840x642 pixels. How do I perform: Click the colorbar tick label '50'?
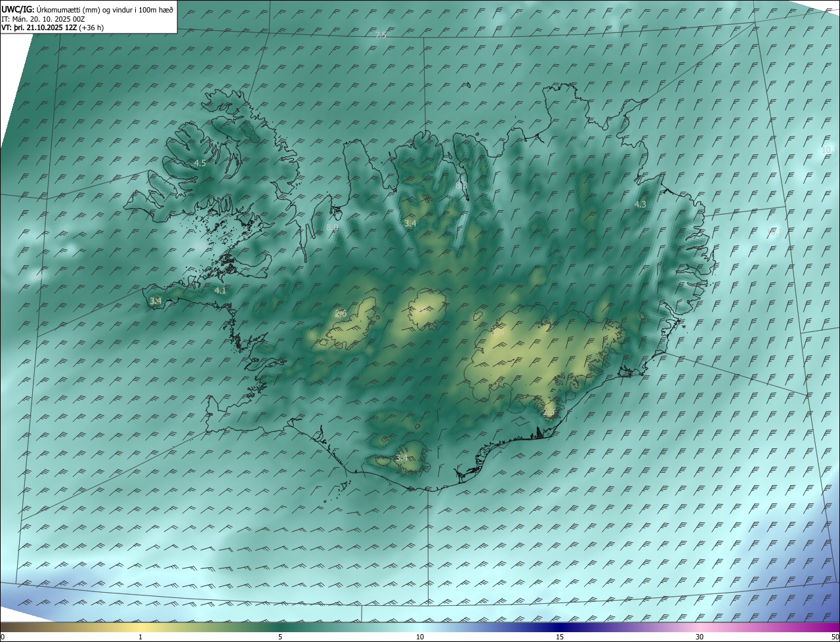(834, 637)
